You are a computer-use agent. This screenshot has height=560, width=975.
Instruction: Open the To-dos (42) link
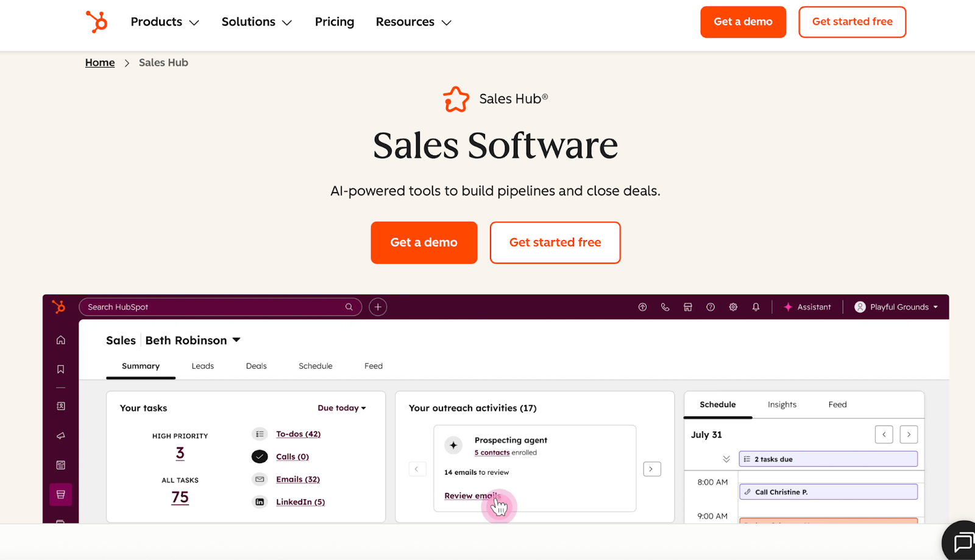click(x=298, y=434)
